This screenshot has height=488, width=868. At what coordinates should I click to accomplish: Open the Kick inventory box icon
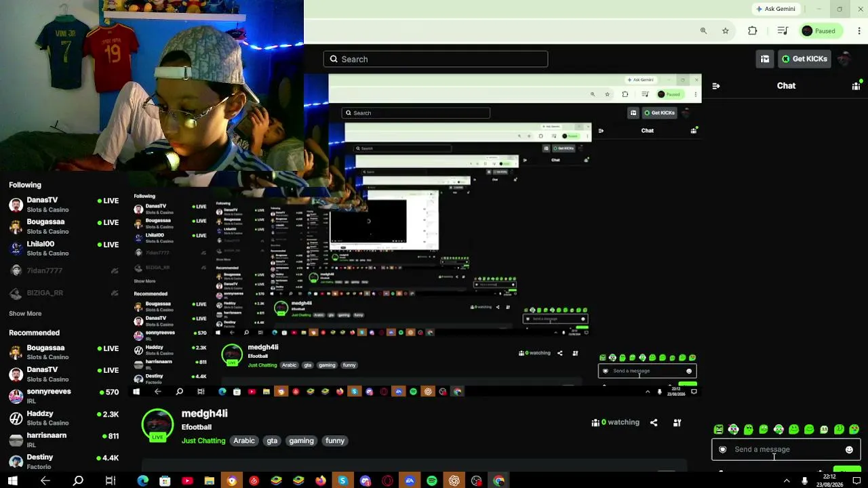(765, 59)
